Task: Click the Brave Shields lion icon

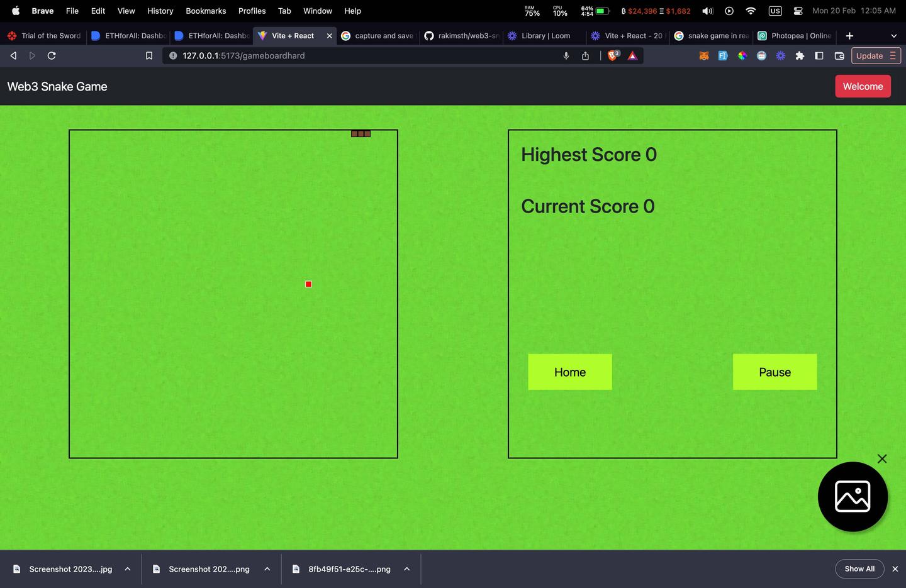Action: click(613, 56)
